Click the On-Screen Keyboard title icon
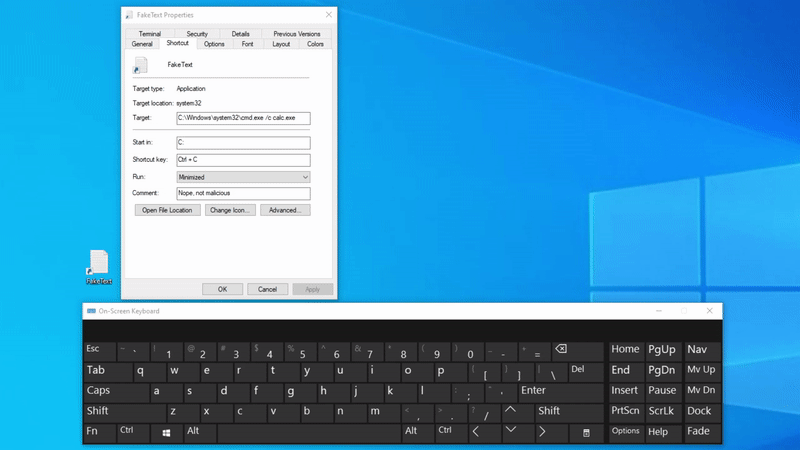This screenshot has height=450, width=800. [91, 311]
